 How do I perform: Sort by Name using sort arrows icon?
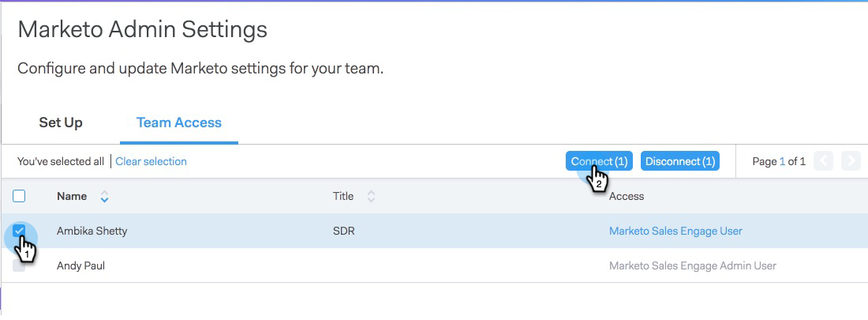tap(104, 197)
